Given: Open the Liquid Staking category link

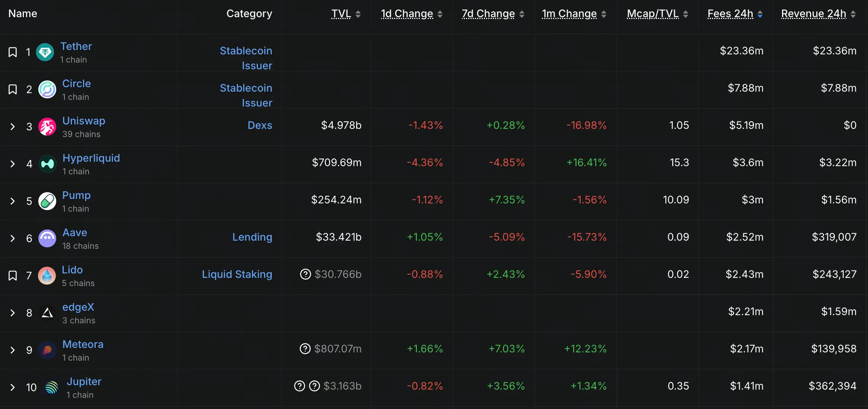Looking at the screenshot, I should coord(237,275).
